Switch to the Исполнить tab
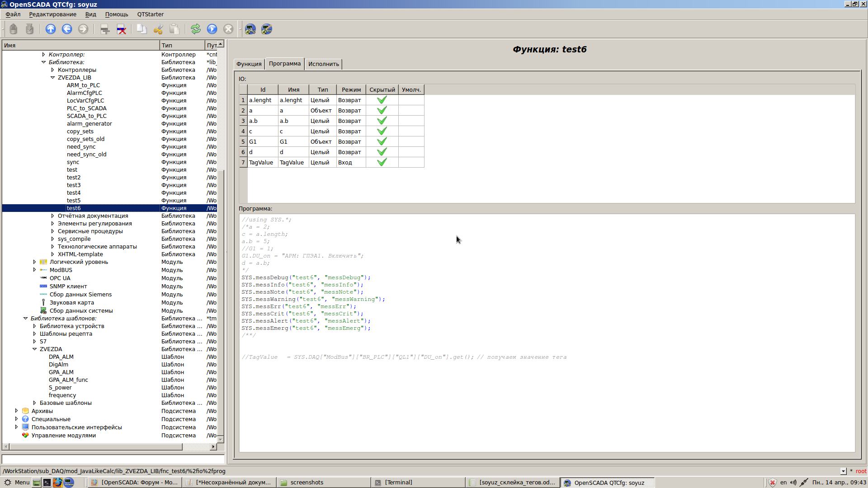Viewport: 868px width, 488px height. [x=323, y=64]
